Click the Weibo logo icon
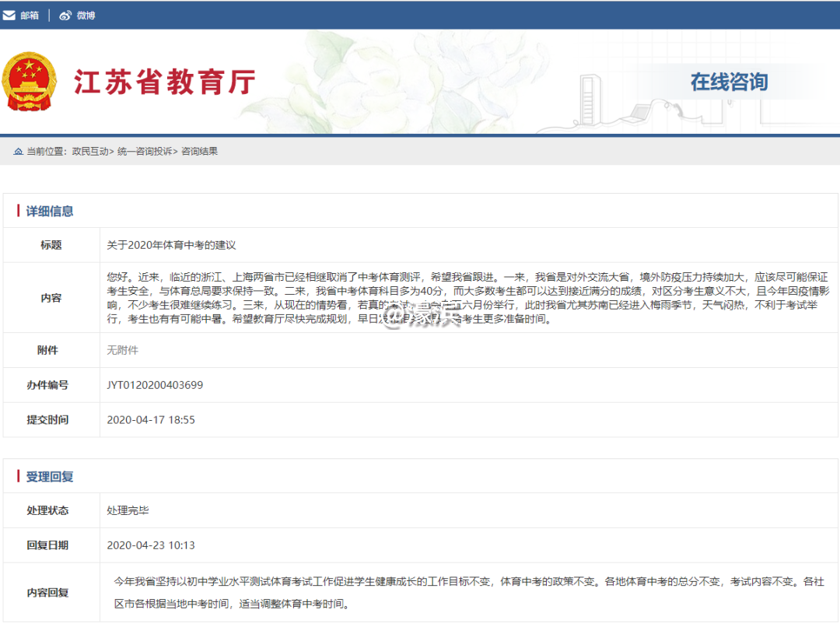The height and width of the screenshot is (627, 840). coord(65,16)
